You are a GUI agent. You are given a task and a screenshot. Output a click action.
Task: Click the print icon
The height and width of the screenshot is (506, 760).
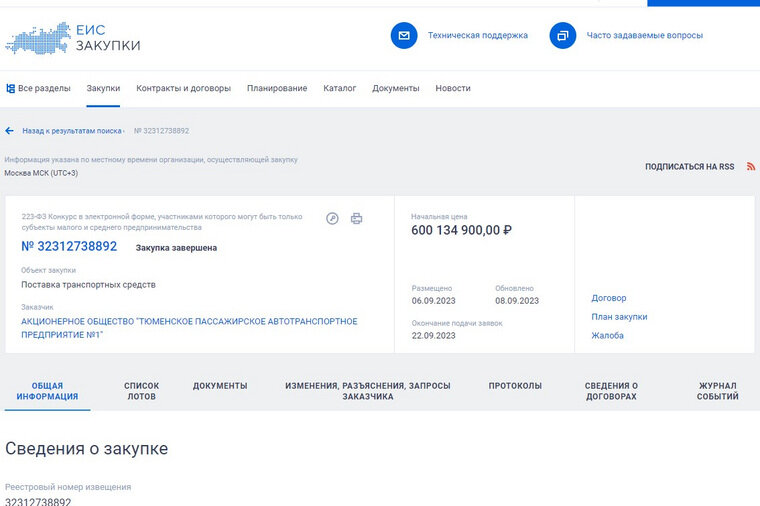pyautogui.click(x=356, y=219)
